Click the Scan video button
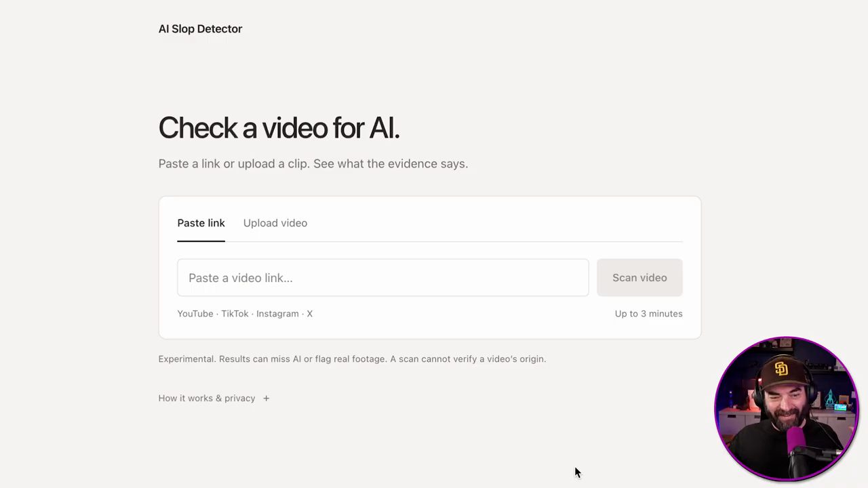 639,278
